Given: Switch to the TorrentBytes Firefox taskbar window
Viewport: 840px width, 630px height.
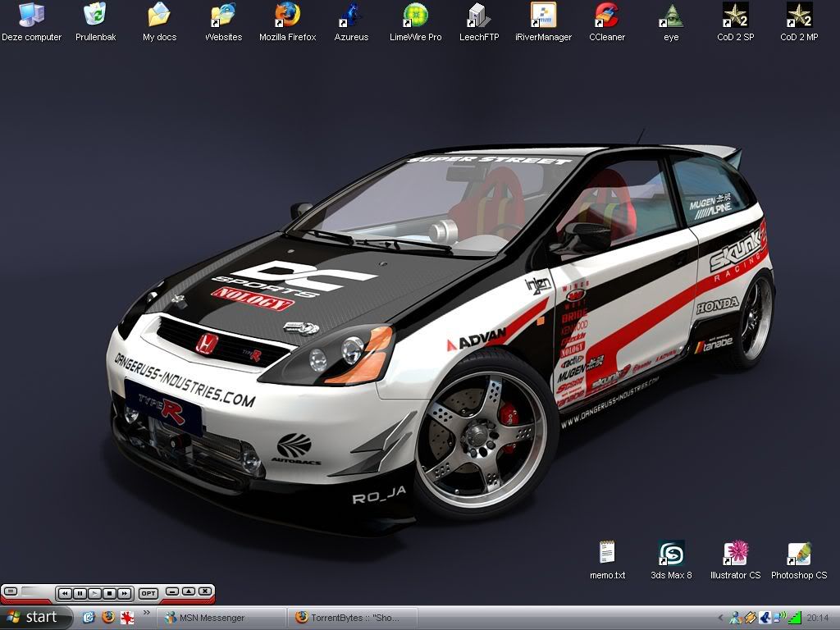Looking at the screenshot, I should pyautogui.click(x=354, y=618).
